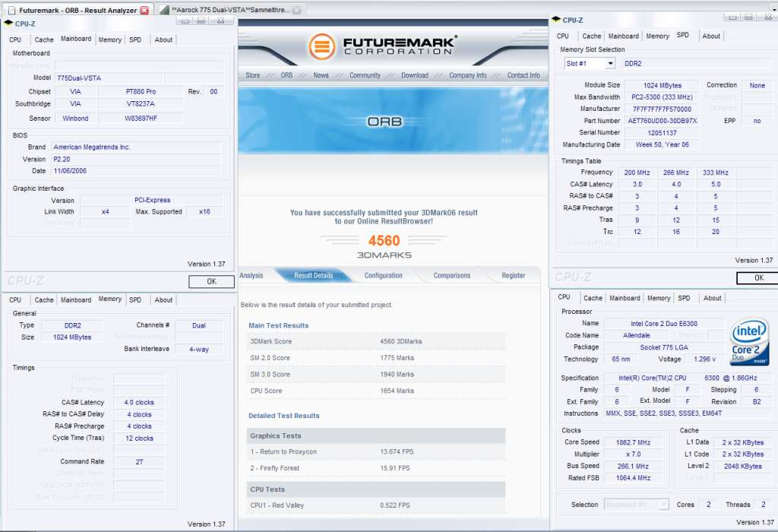Screen dimensions: 778x532
Task: Go to ORB in the Futuremark navigation bar
Action: pyautogui.click(x=286, y=75)
